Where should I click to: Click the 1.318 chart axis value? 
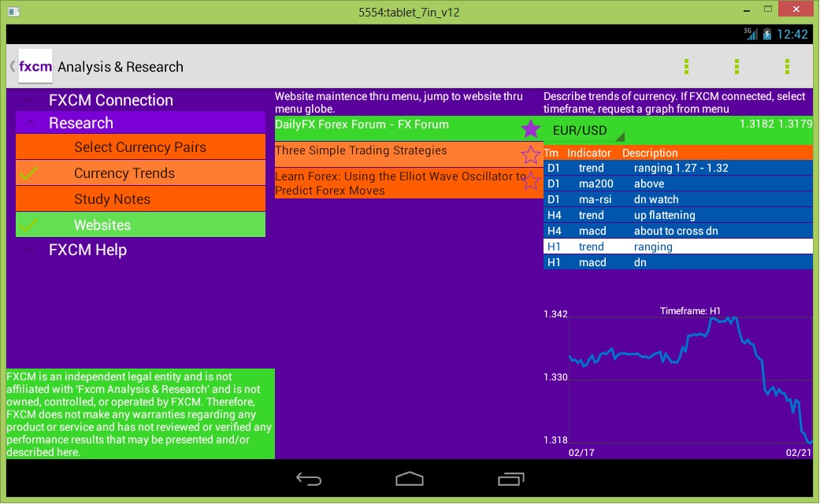click(555, 439)
